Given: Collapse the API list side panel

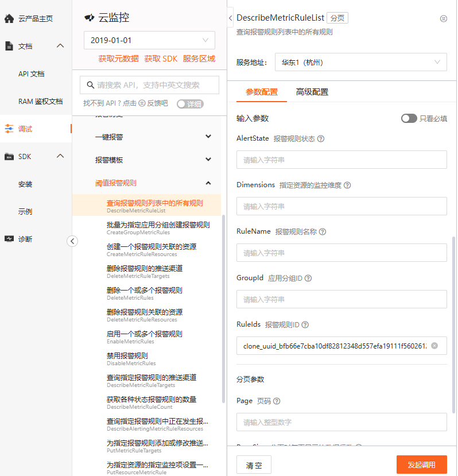Looking at the screenshot, I should point(230,18).
